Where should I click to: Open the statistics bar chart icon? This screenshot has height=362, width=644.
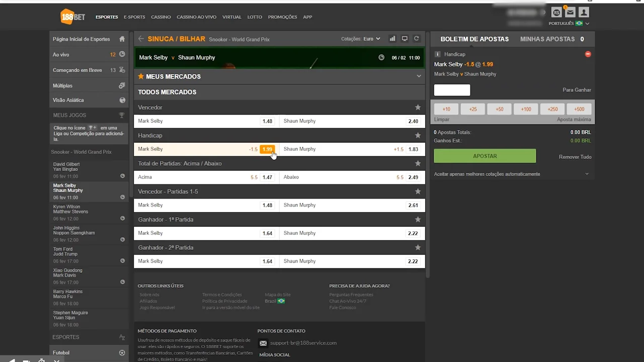(x=392, y=39)
